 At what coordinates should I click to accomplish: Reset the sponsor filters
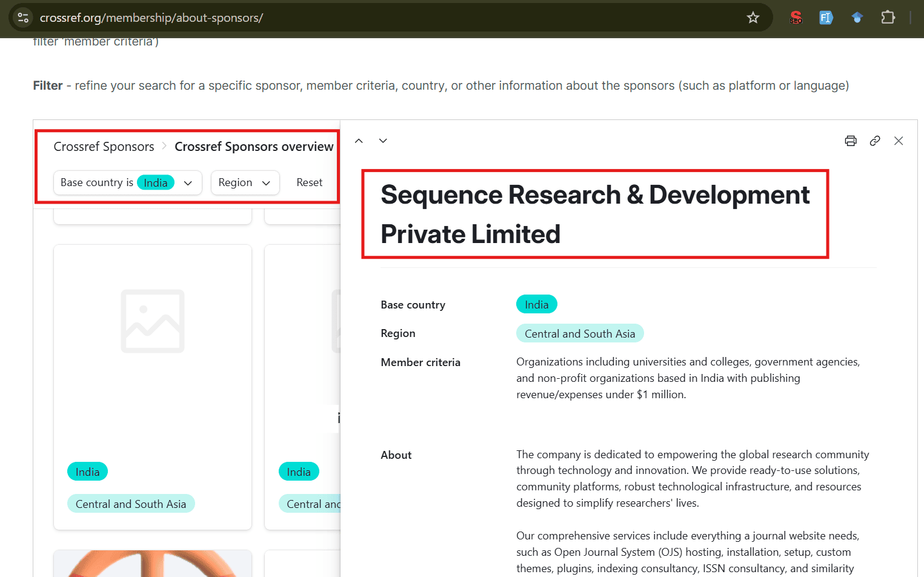(x=309, y=182)
